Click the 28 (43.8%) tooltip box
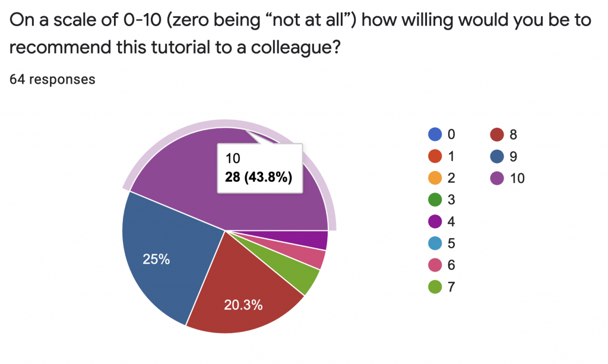Viewport: 608px width, 364px height. point(259,168)
